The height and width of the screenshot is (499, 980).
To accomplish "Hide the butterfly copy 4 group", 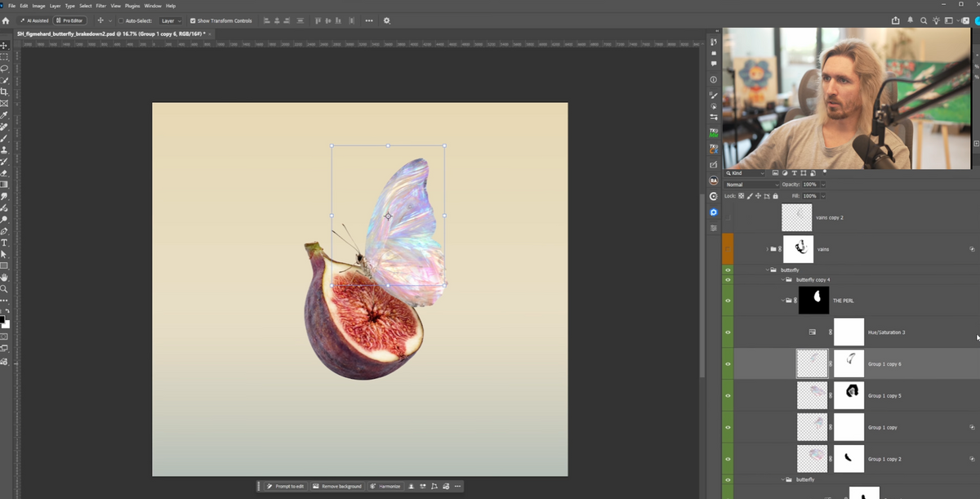I will click(x=728, y=279).
